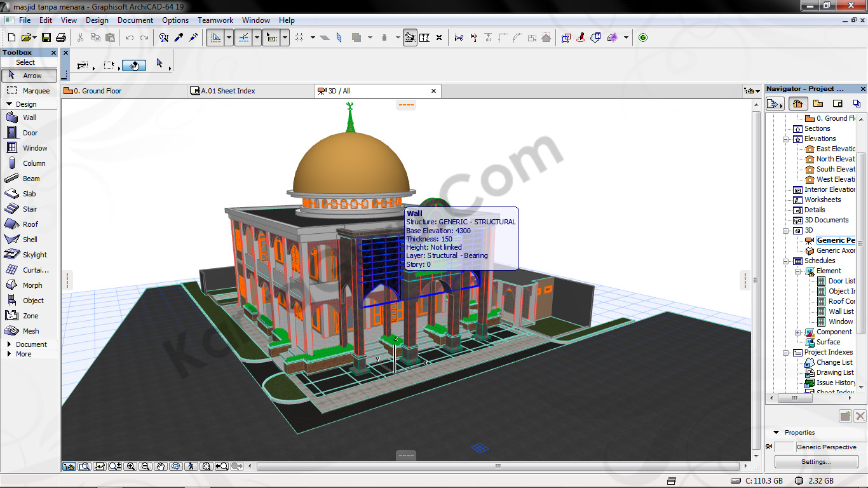Click the Save icon in toolbar
The image size is (868, 488).
pyautogui.click(x=46, y=38)
